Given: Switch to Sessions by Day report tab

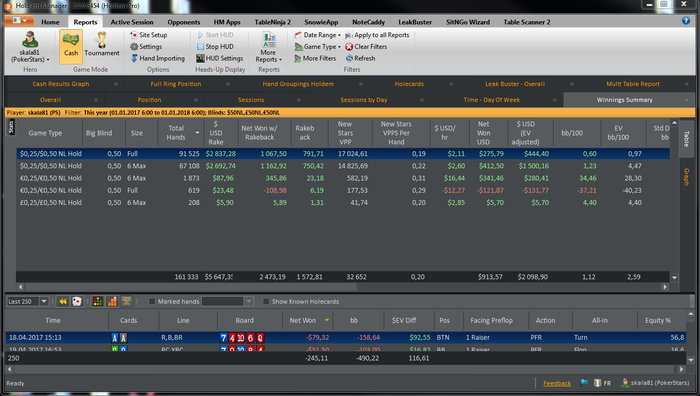Looking at the screenshot, I should tap(364, 100).
